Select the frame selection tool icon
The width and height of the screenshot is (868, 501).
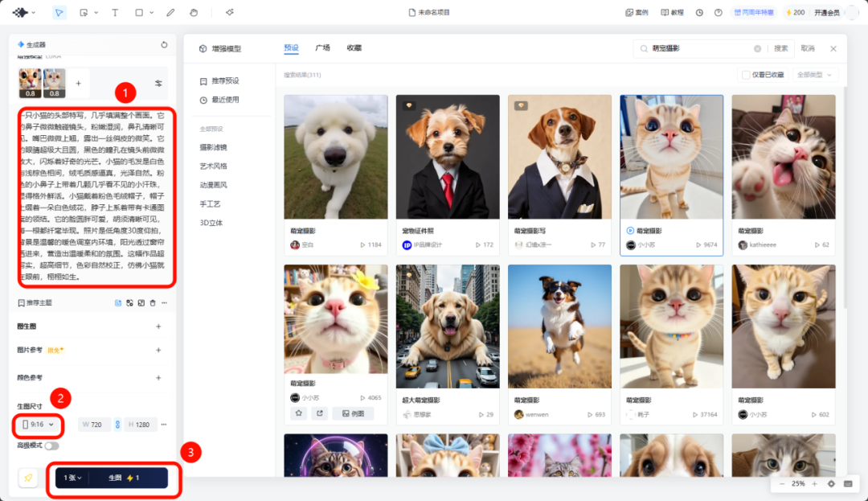pyautogui.click(x=84, y=12)
